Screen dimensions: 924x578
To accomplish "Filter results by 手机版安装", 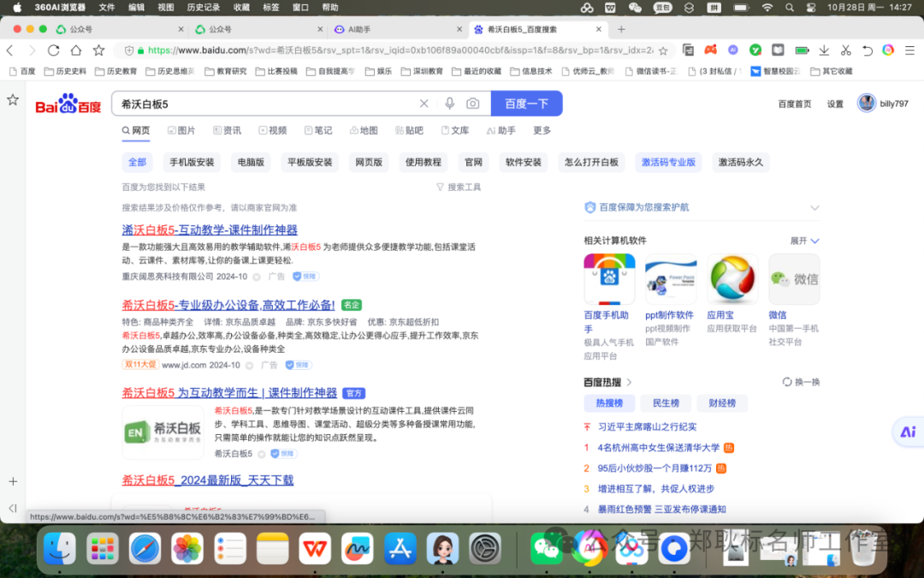I will click(x=192, y=162).
